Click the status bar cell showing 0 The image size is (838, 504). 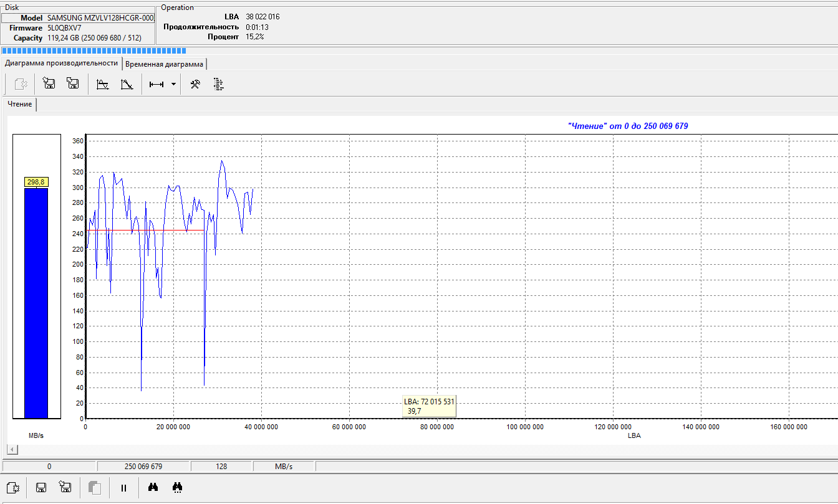pos(49,466)
